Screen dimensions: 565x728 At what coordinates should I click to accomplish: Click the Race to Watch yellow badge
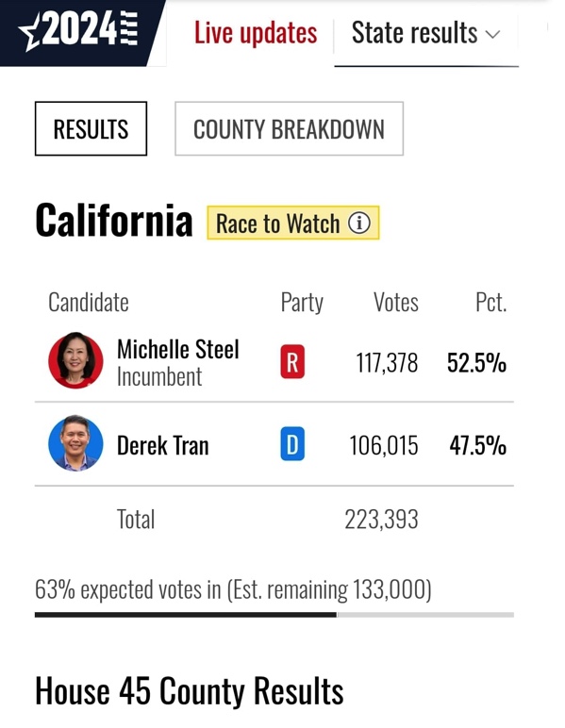coord(293,223)
